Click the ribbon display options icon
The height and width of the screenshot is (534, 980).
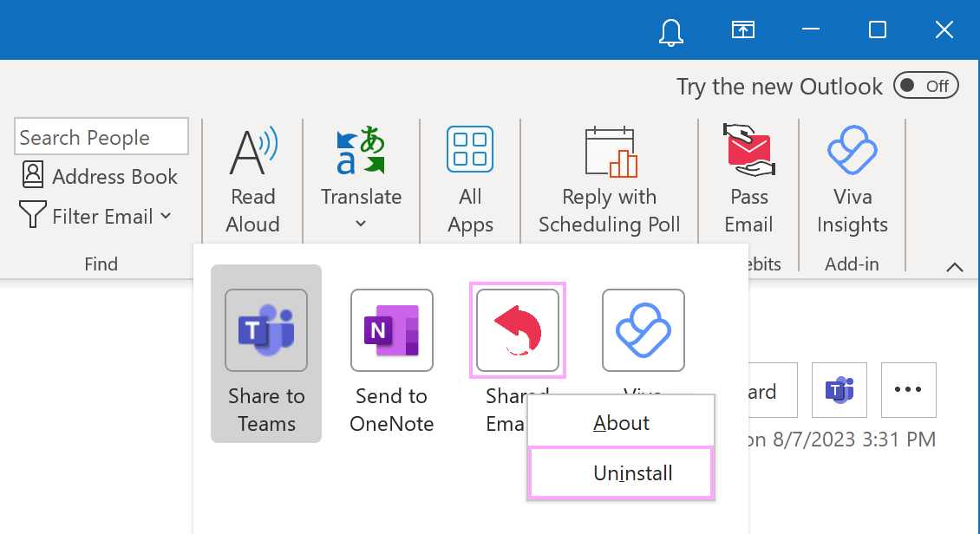tap(743, 29)
